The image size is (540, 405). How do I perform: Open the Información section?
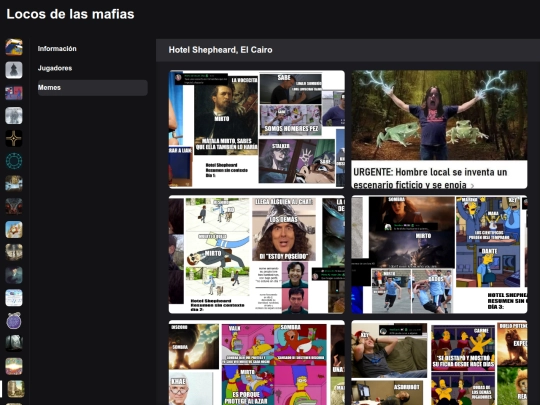coord(93,49)
